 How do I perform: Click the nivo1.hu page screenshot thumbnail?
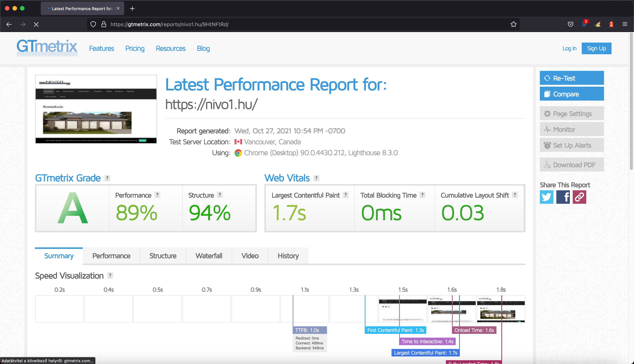click(x=96, y=109)
